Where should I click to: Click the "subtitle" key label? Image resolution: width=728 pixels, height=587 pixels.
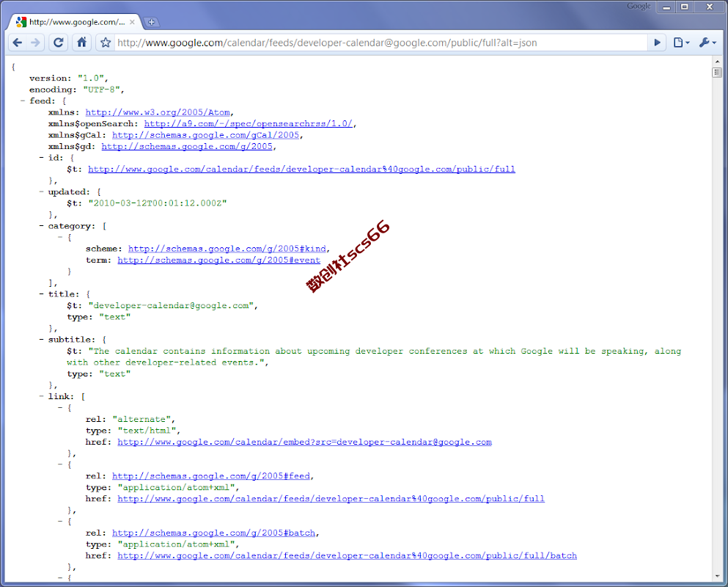pyautogui.click(x=70, y=340)
